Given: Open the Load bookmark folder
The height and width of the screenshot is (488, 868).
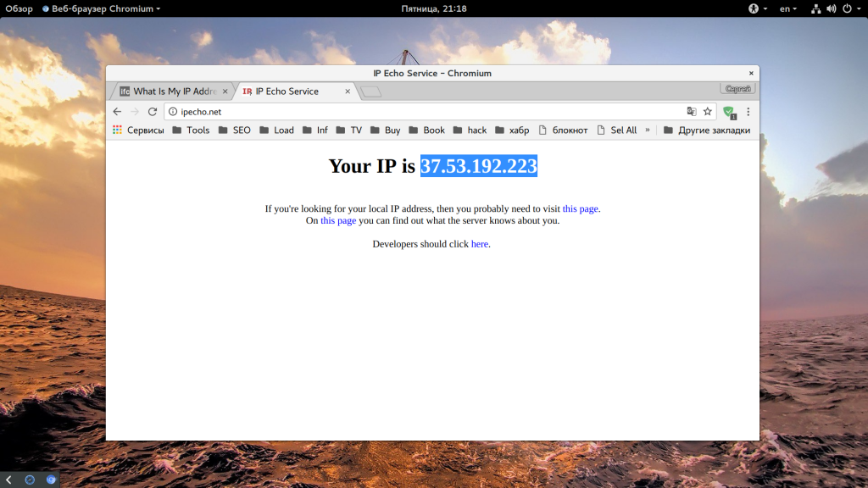Looking at the screenshot, I should point(277,130).
